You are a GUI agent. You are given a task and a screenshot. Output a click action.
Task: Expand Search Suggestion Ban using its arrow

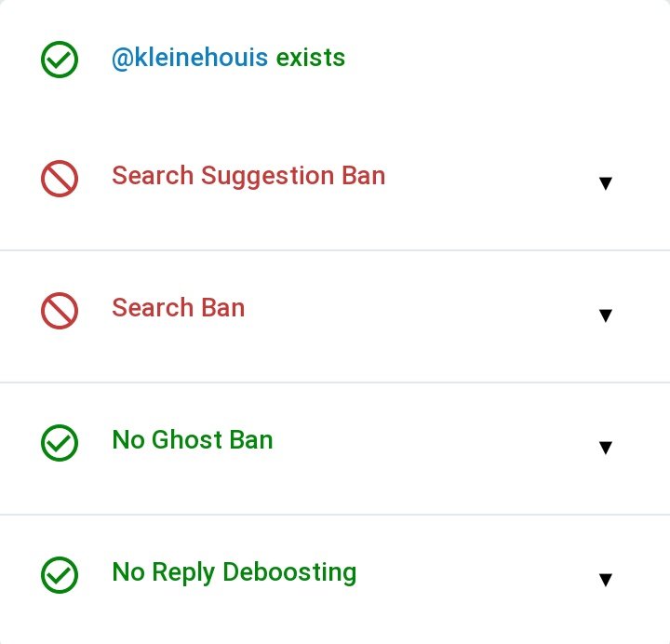(605, 183)
